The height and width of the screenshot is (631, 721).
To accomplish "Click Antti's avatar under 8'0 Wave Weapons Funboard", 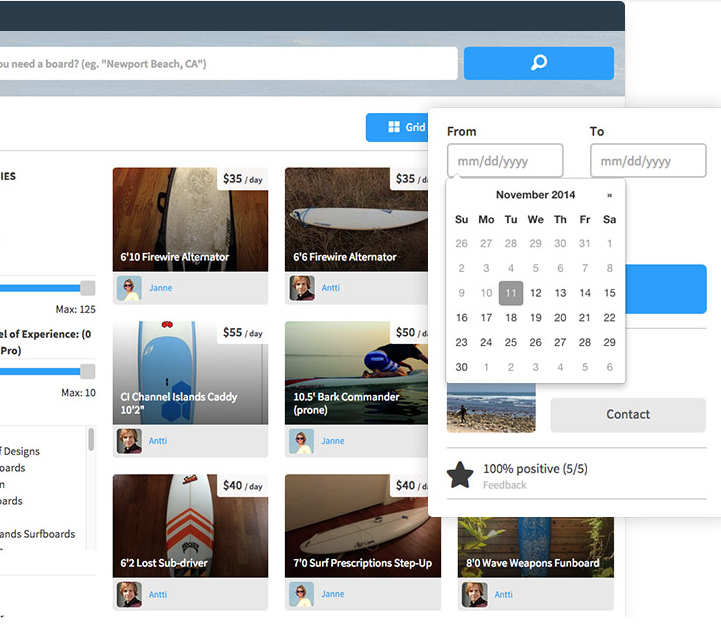I will pyautogui.click(x=475, y=594).
